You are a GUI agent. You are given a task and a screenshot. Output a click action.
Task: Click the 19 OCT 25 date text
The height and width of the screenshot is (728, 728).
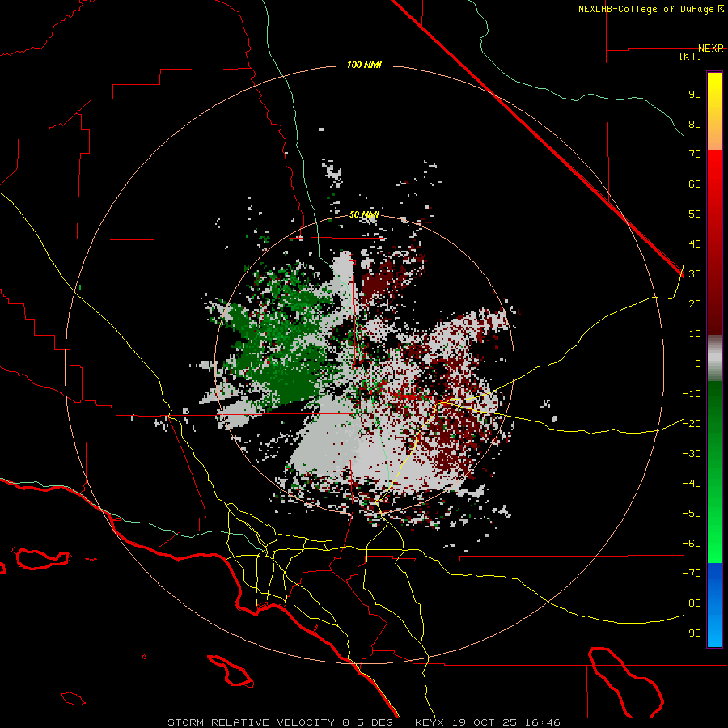pos(485,722)
